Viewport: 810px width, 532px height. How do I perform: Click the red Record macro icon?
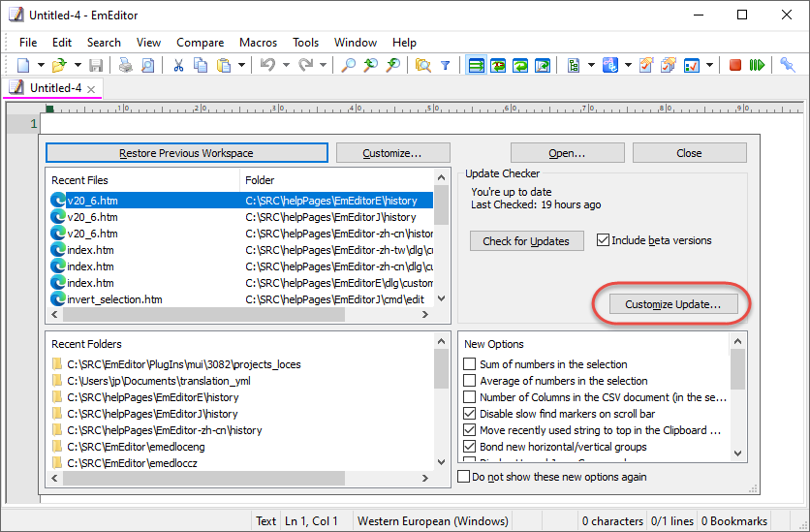[735, 66]
